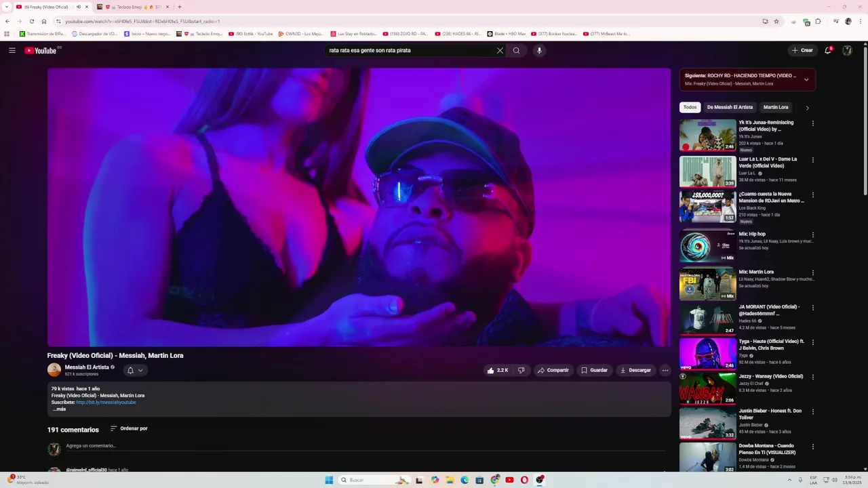This screenshot has width=868, height=488.
Task: Mute the Freaky tab audio icon
Action: (78, 7)
